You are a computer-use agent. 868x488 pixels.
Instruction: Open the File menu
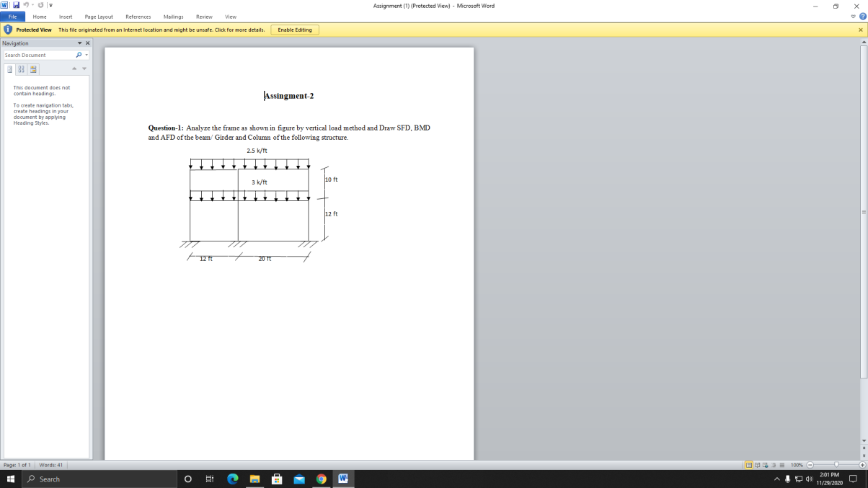12,17
